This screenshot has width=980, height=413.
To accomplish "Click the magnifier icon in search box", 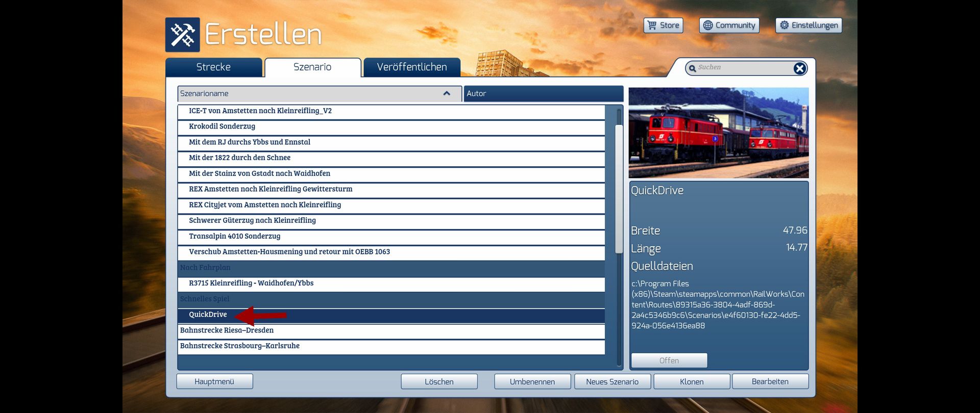I will coord(692,68).
